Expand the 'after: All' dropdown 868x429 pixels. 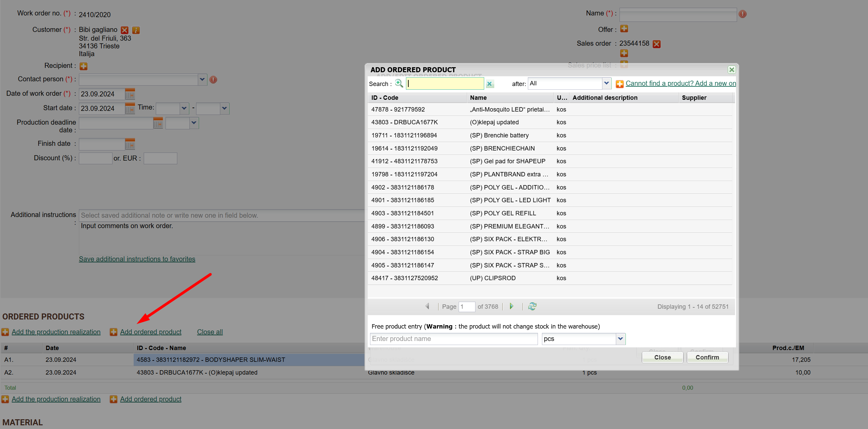click(x=606, y=83)
